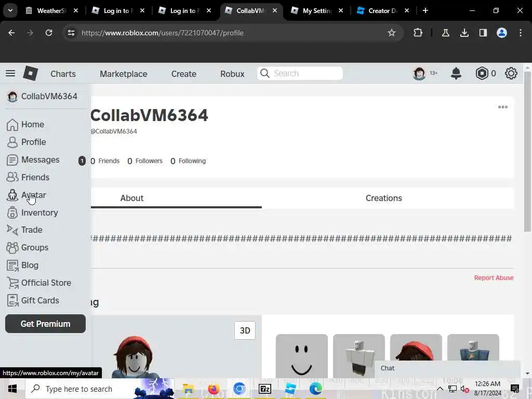Open Chrome Labs flask icon

(x=445, y=33)
